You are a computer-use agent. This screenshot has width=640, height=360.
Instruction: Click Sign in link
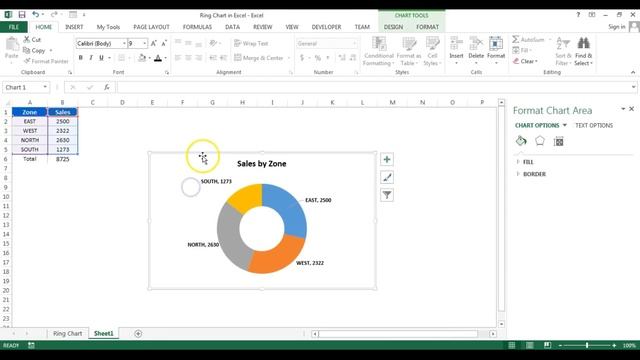(616, 27)
